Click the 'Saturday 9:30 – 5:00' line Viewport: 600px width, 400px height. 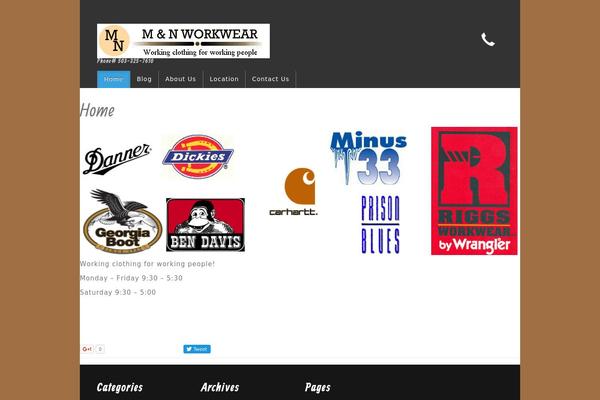pos(118,292)
